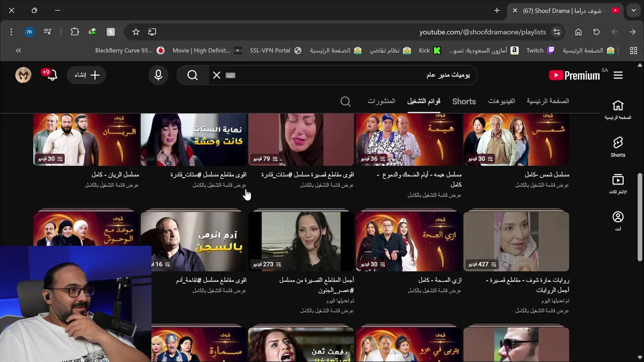This screenshot has height=362, width=644.
Task: Expand hidden bookmarks chevron
Action: click(x=19, y=50)
